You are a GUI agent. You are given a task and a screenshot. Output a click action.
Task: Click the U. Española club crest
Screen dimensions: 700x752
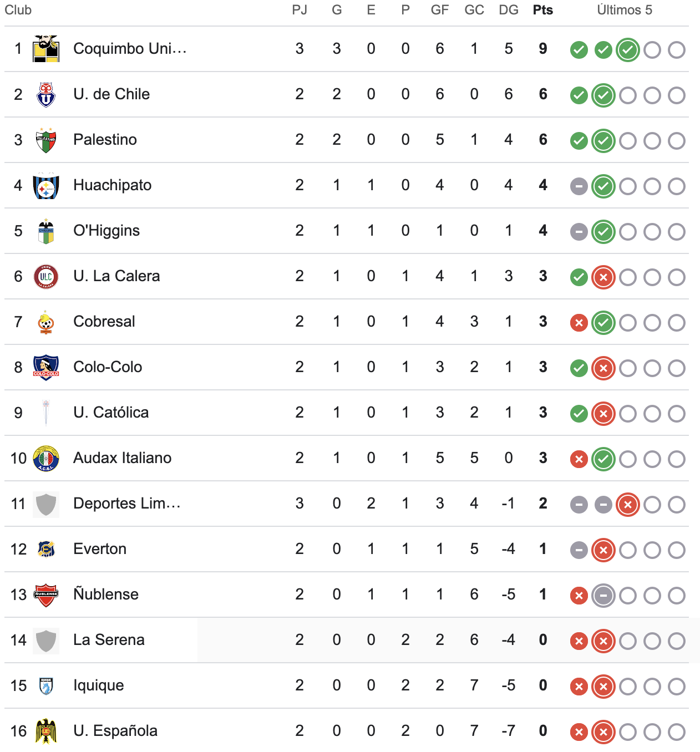point(46,731)
